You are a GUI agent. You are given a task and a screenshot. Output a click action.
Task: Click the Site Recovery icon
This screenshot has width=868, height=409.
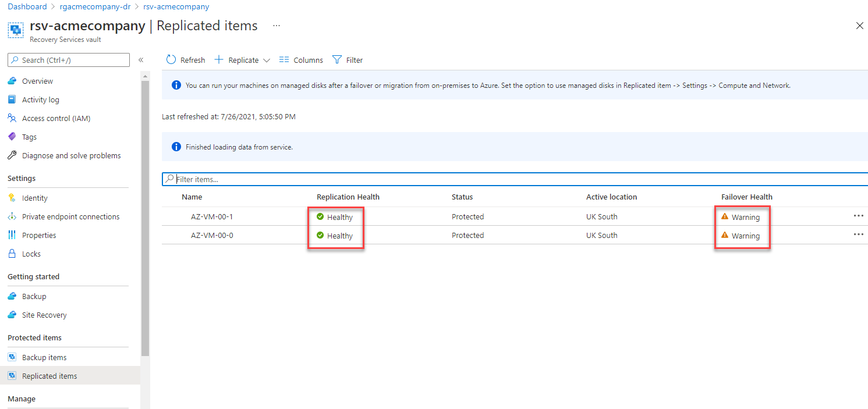pos(12,315)
